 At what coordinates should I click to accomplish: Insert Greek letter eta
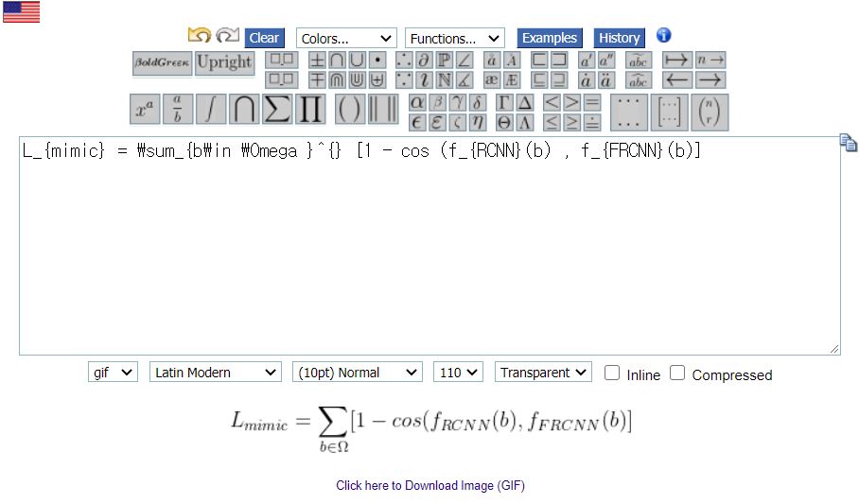point(477,123)
